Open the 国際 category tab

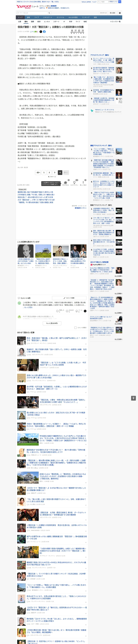(x=32, y=21)
